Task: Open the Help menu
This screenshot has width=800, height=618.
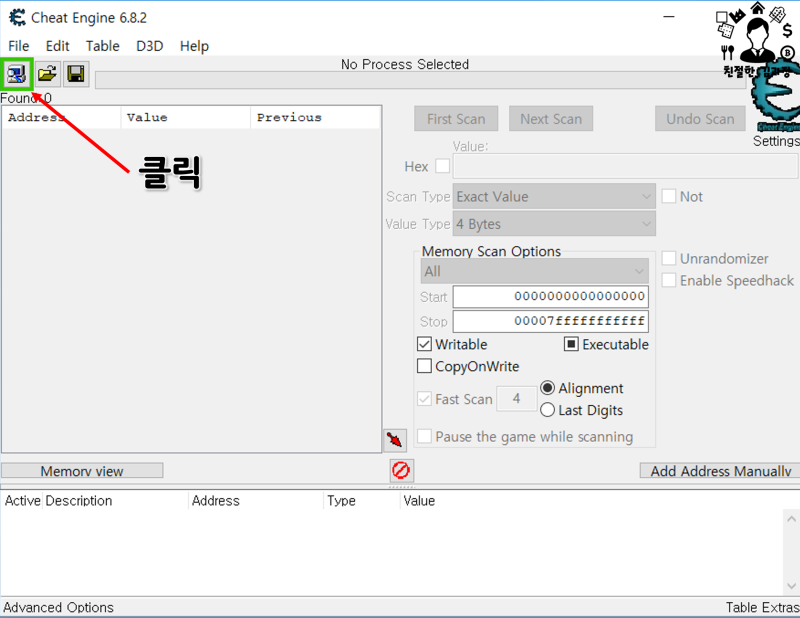Action: 194,46
